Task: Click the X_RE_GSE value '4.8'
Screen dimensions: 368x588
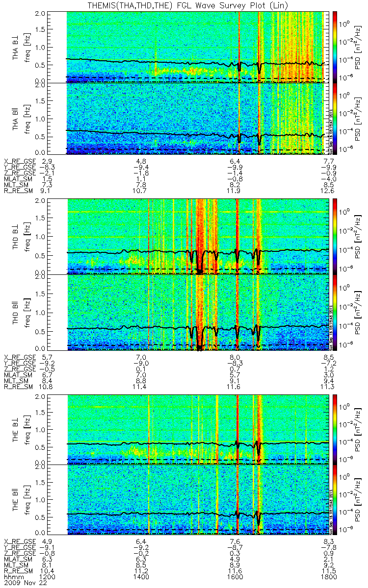Action: (142, 161)
